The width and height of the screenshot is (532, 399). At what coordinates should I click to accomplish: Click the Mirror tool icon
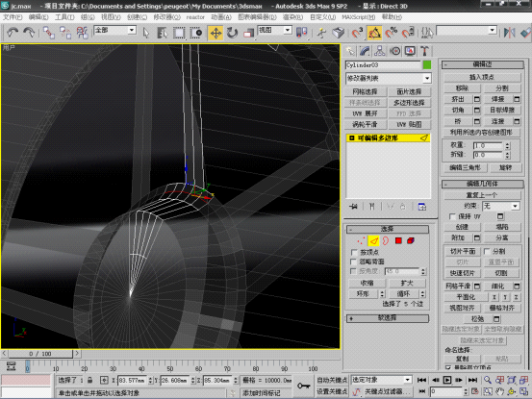509,33
